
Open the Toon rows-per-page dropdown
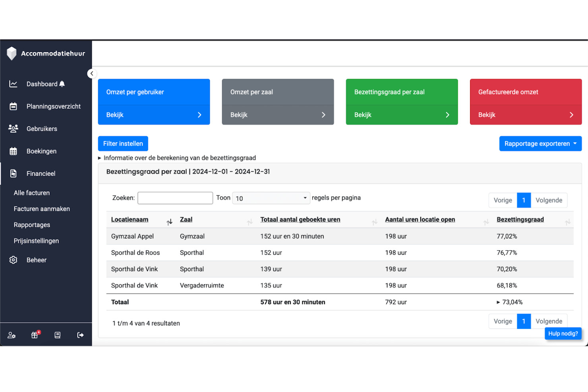pos(271,198)
